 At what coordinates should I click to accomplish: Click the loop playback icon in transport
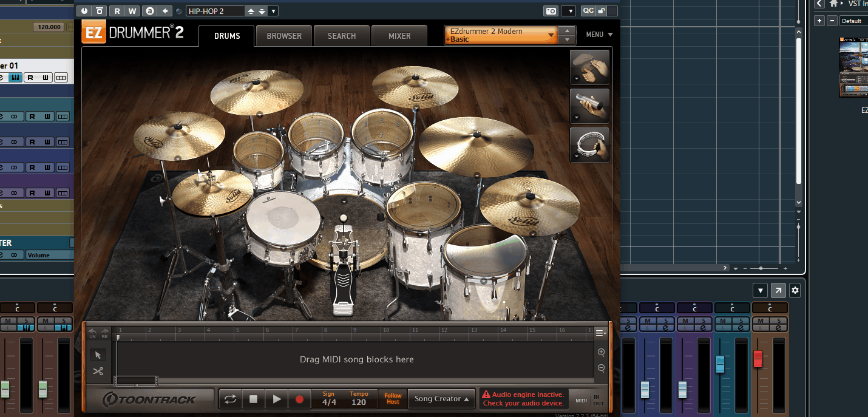point(230,399)
